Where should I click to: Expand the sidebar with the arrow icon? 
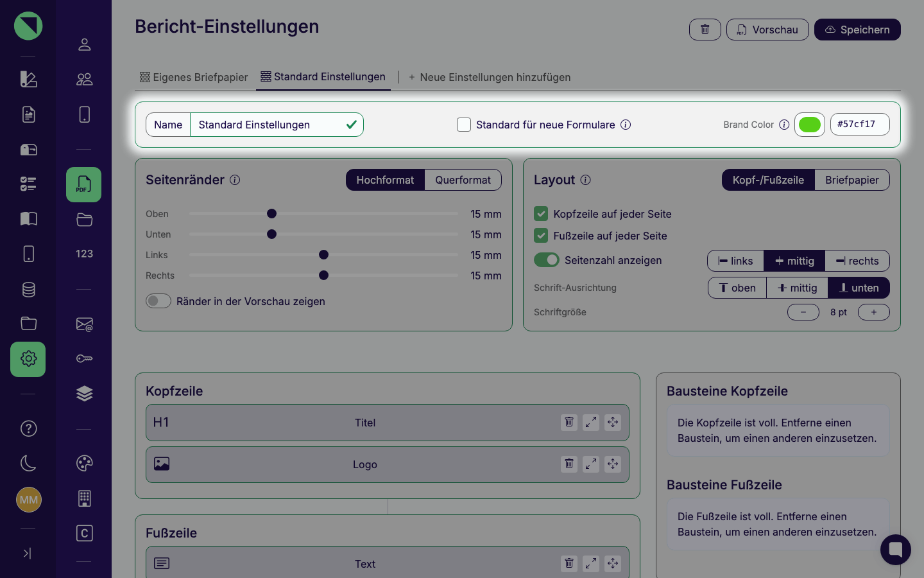tap(27, 553)
